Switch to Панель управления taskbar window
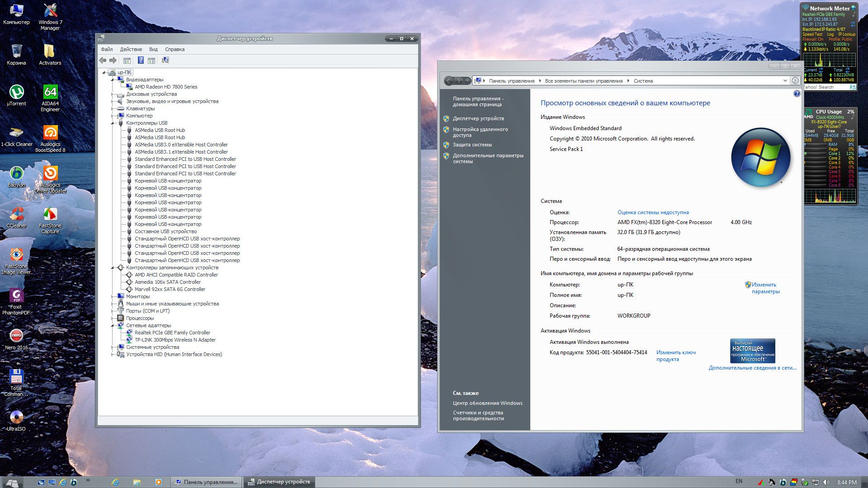 click(207, 482)
